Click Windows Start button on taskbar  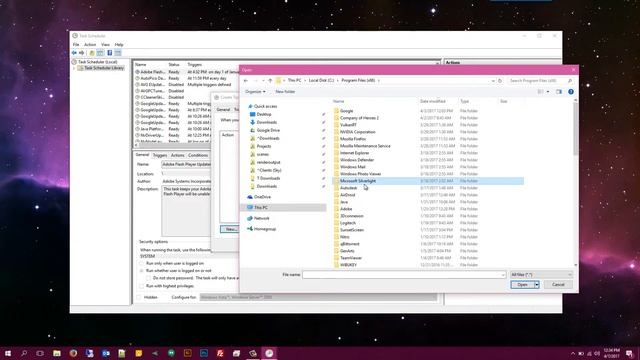[x=8, y=353]
